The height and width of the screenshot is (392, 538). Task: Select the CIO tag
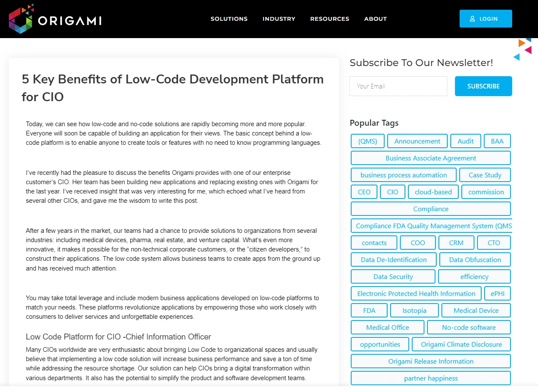click(393, 192)
